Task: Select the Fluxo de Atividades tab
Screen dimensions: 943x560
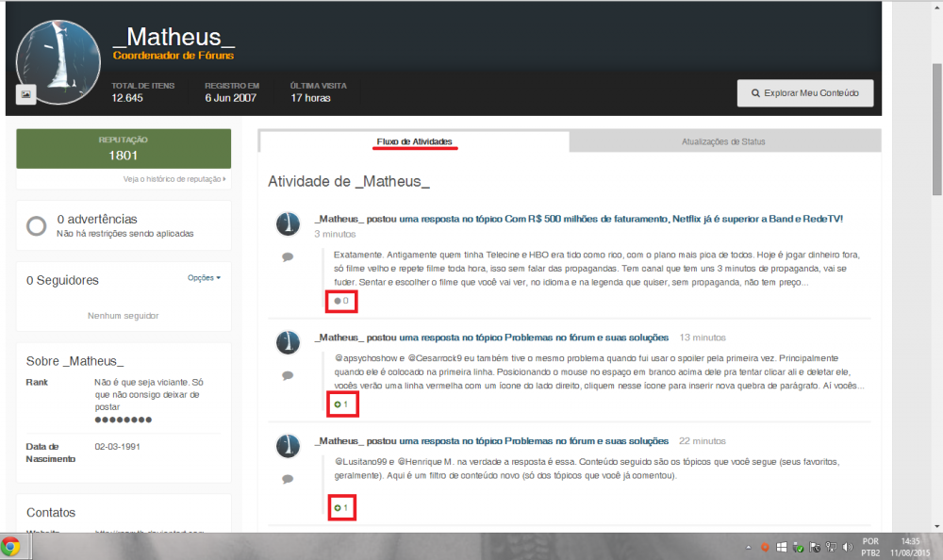Action: [x=414, y=141]
